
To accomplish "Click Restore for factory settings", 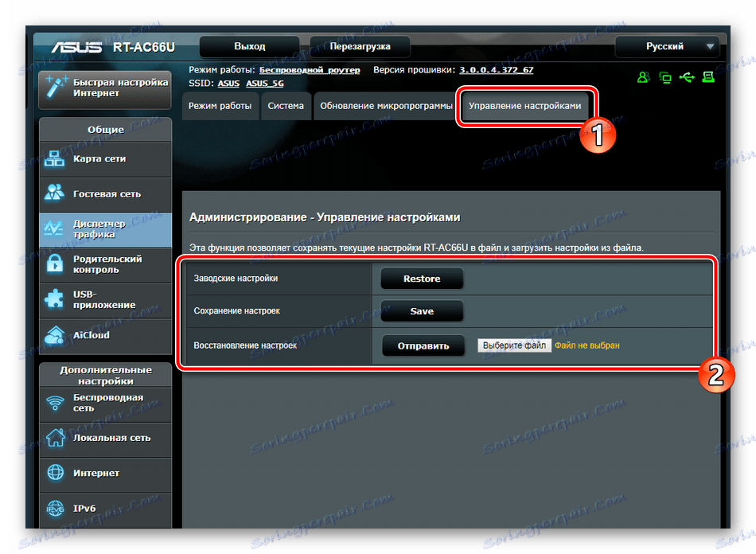I will click(x=422, y=279).
